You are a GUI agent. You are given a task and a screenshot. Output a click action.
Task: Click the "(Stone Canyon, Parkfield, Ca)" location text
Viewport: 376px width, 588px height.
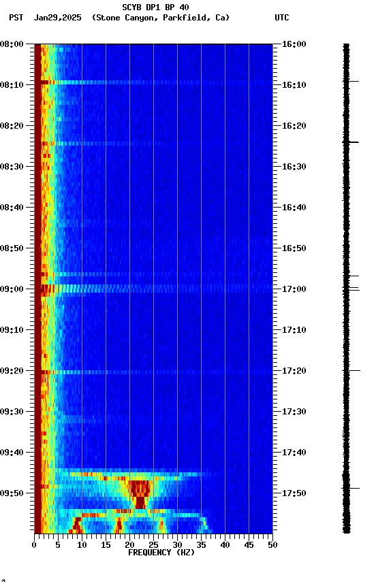161,18
